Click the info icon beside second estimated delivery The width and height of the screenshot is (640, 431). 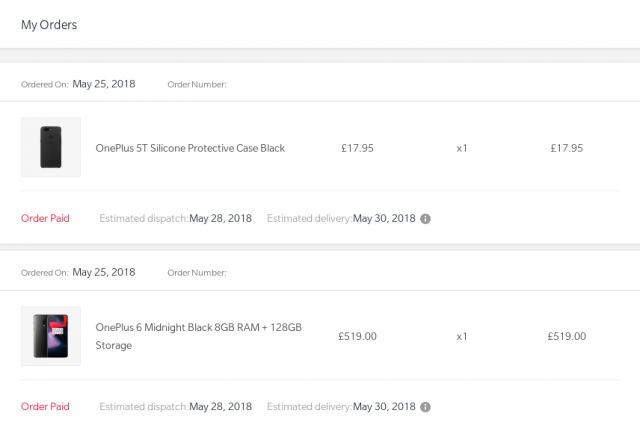coord(425,407)
